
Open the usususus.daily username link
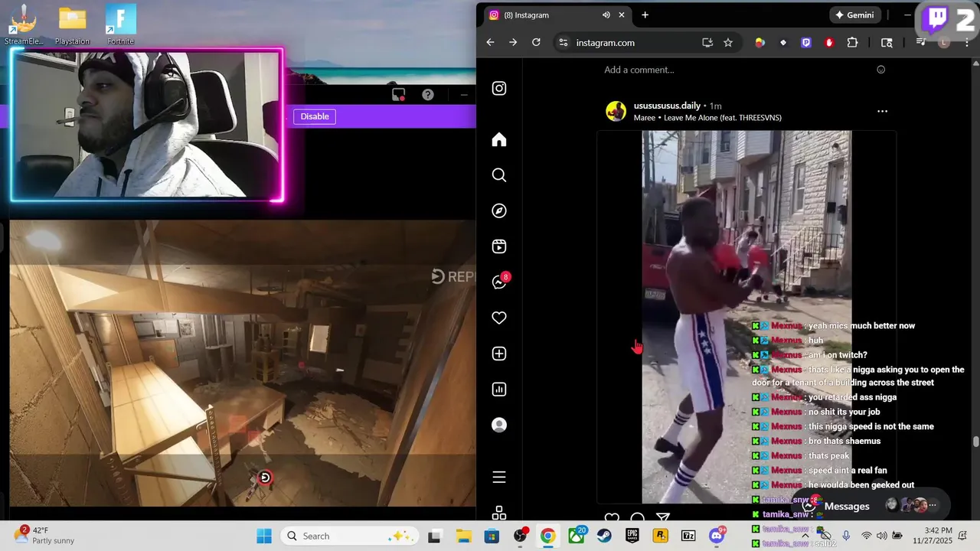tap(667, 106)
